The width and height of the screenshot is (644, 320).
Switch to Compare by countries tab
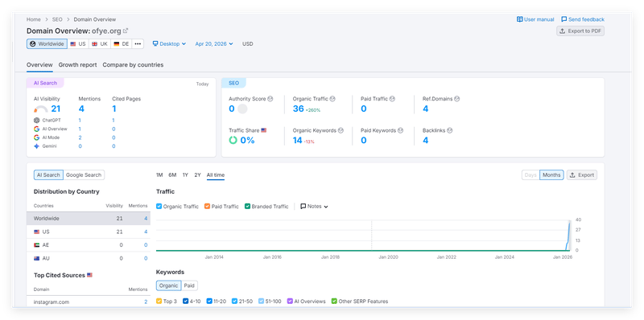[133, 65]
